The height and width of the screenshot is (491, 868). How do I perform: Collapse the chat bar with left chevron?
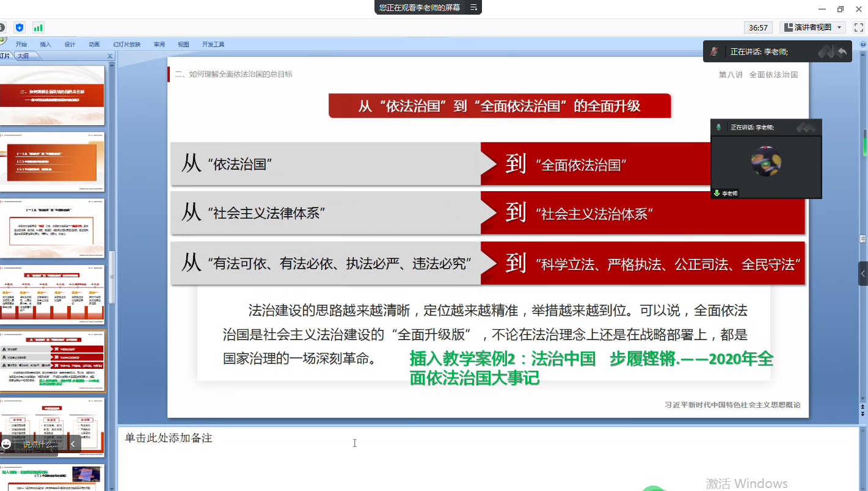point(72,444)
